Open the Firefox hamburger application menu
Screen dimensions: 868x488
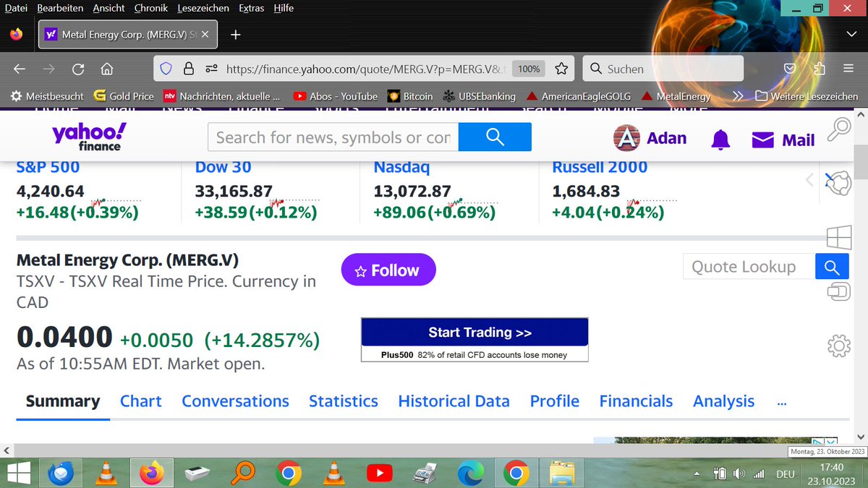848,69
